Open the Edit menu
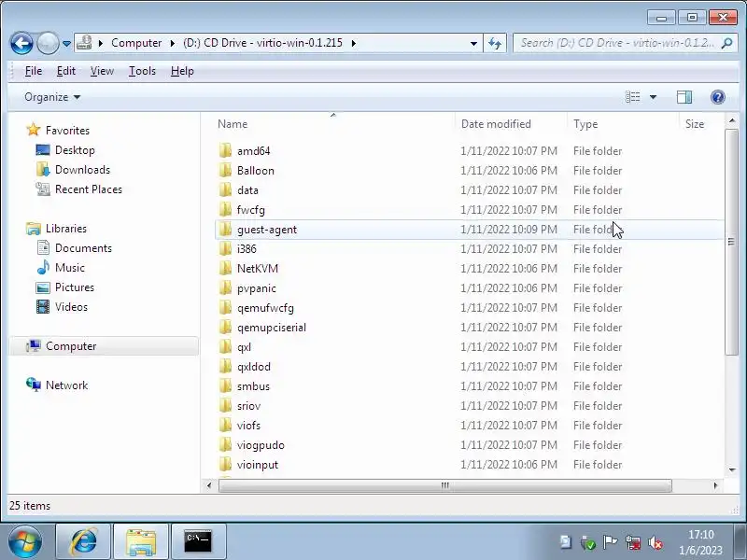Viewport: 747px width, 560px height. (65, 71)
